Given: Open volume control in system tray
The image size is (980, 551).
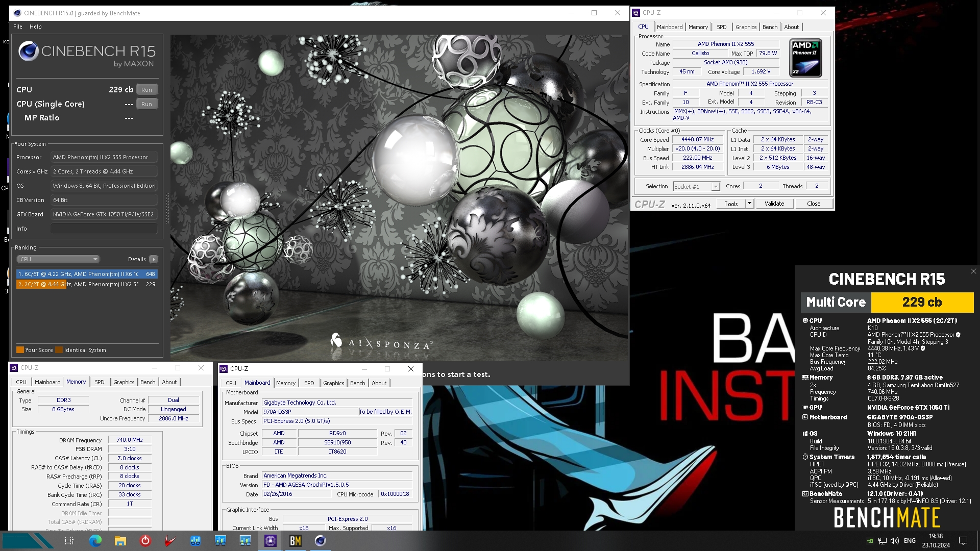Looking at the screenshot, I should coord(894,541).
